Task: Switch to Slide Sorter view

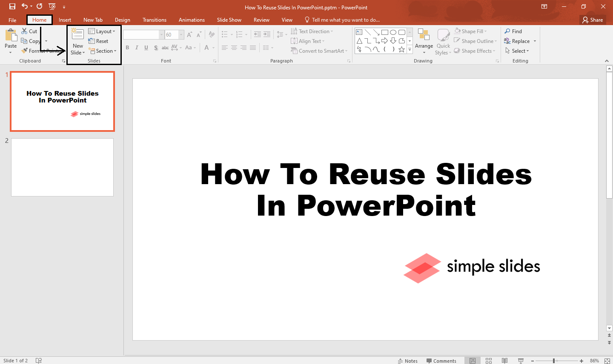Action: (x=488, y=360)
